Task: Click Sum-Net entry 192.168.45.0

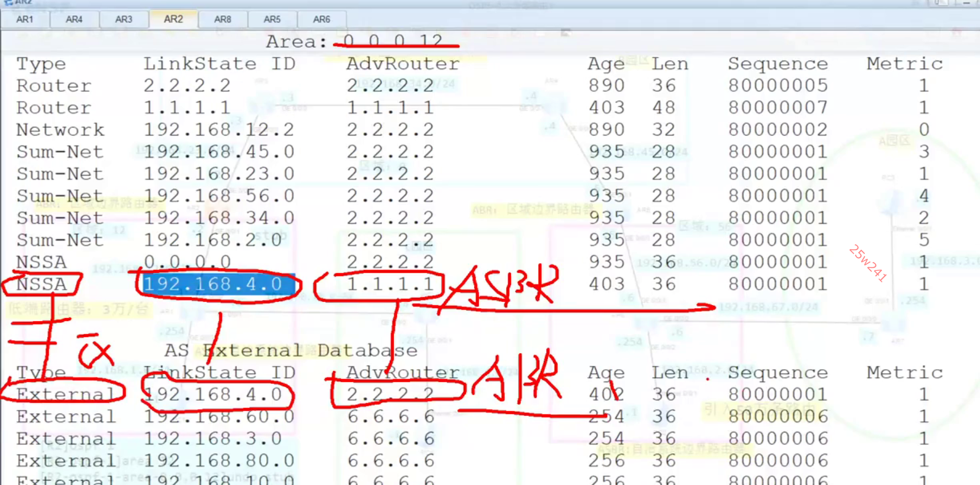Action: click(219, 152)
